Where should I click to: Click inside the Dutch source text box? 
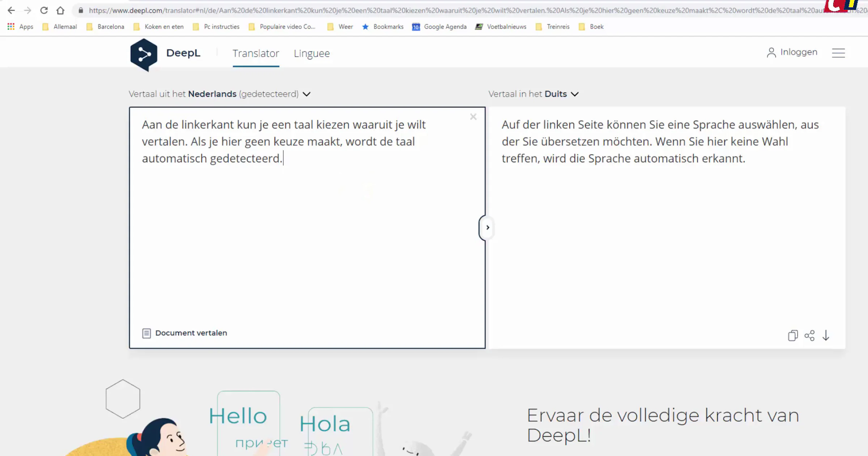(x=307, y=227)
